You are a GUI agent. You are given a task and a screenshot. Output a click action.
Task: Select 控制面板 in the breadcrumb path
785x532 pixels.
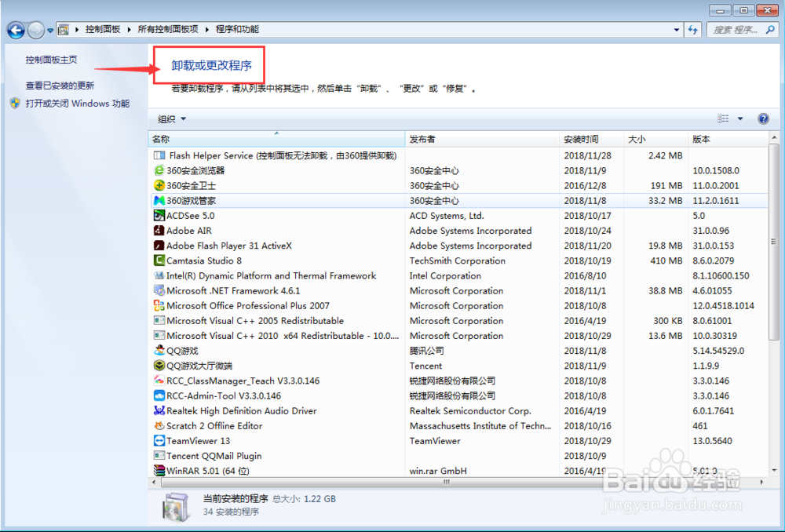pyautogui.click(x=103, y=29)
